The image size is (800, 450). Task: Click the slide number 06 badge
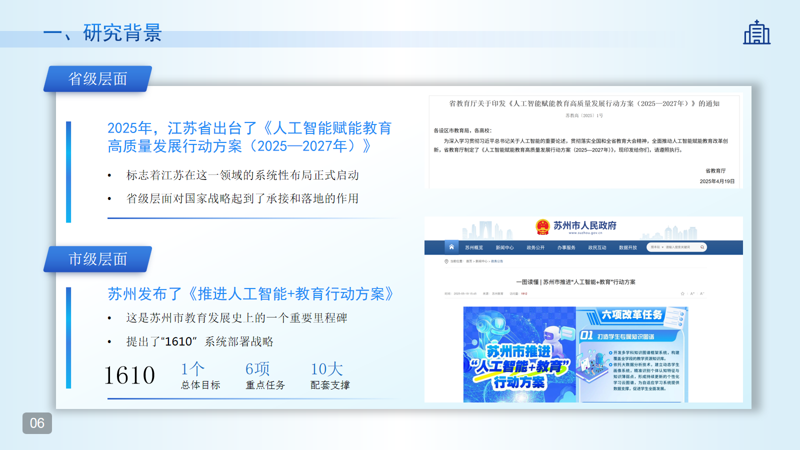37,423
